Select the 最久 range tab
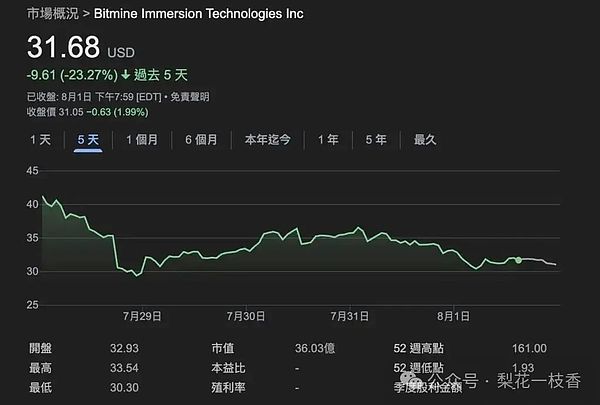The image size is (600, 405). tap(425, 140)
